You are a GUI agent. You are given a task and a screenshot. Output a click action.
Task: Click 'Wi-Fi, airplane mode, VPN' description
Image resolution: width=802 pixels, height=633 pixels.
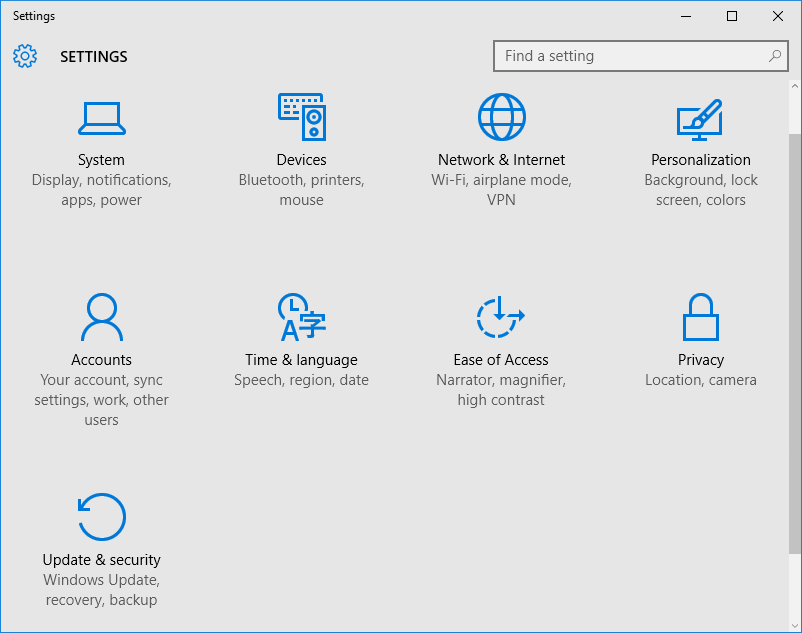501,190
